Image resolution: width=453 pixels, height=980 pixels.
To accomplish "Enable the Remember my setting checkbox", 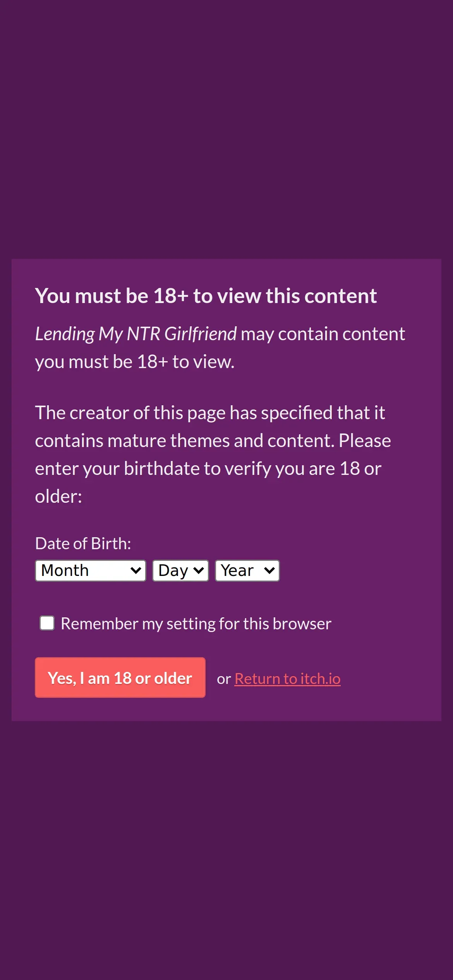I will pyautogui.click(x=47, y=623).
